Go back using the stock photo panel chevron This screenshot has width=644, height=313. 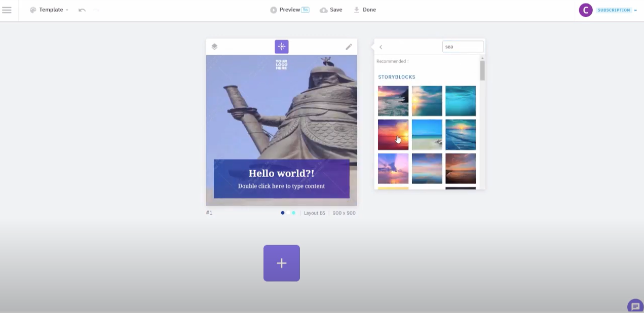[x=381, y=47]
